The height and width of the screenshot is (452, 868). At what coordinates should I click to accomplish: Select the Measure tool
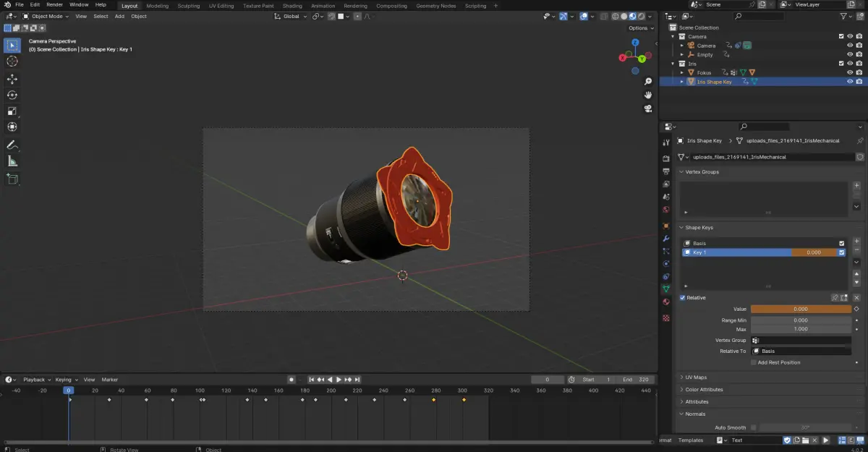12,161
